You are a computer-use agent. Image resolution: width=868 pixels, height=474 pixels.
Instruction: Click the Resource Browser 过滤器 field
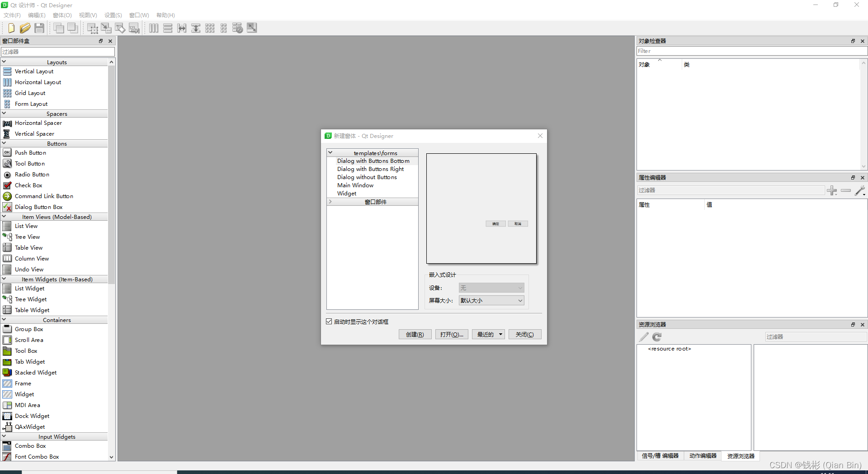click(x=816, y=337)
